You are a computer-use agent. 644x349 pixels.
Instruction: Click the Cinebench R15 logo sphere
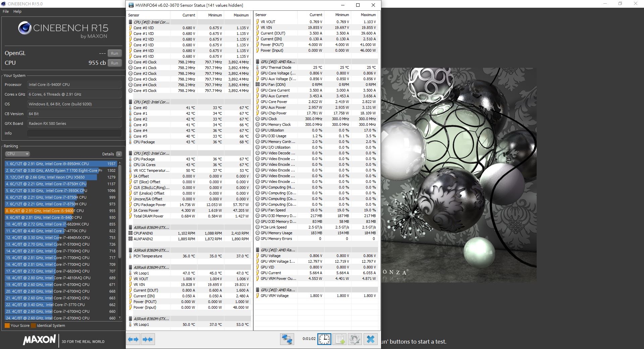click(25, 28)
